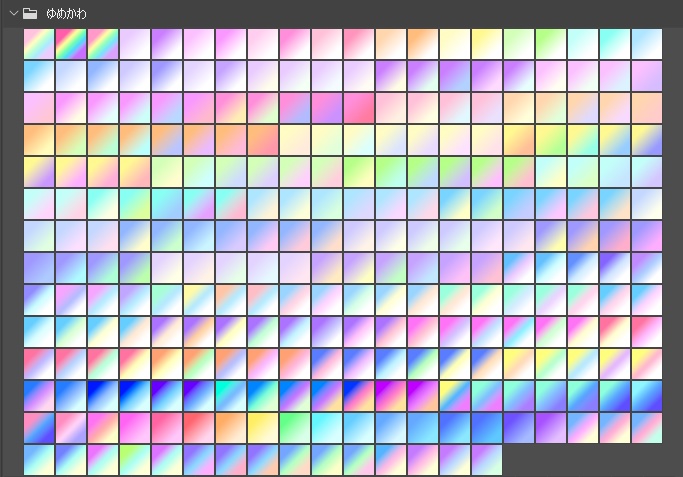Choose the vivid rainbow stripe gradient with hot-pink corners
Viewport: 683px width, 477px height.
tap(71, 44)
